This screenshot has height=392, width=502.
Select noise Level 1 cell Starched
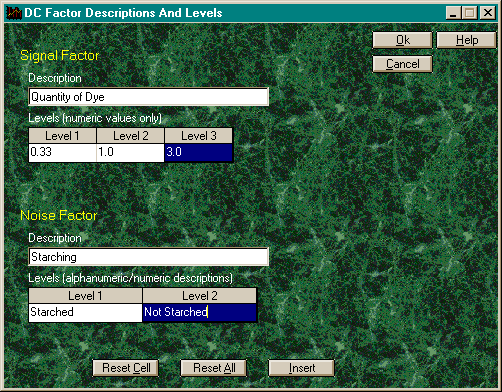click(x=85, y=313)
